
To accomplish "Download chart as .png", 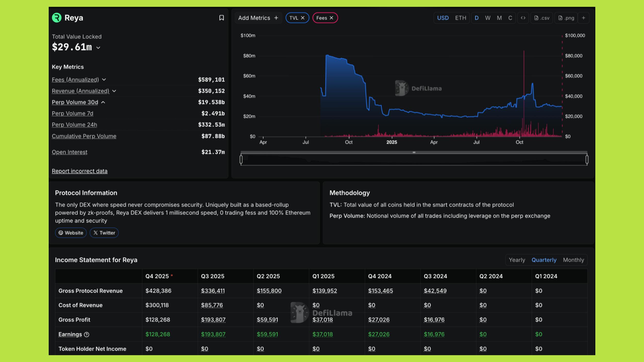I will [566, 18].
